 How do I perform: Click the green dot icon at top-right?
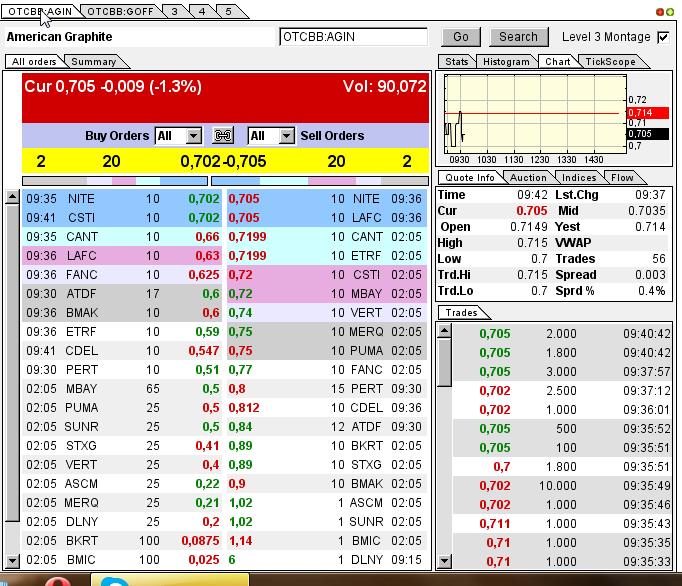point(672,11)
